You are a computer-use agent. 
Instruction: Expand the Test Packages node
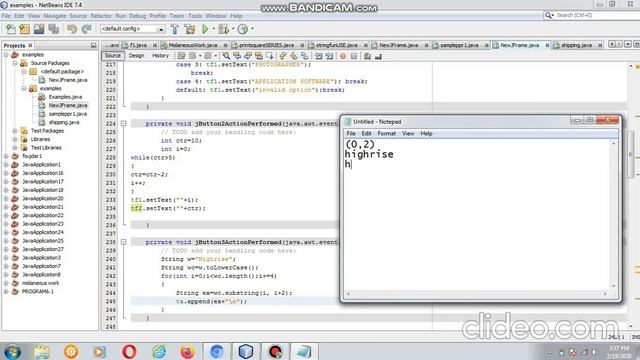(x=15, y=131)
